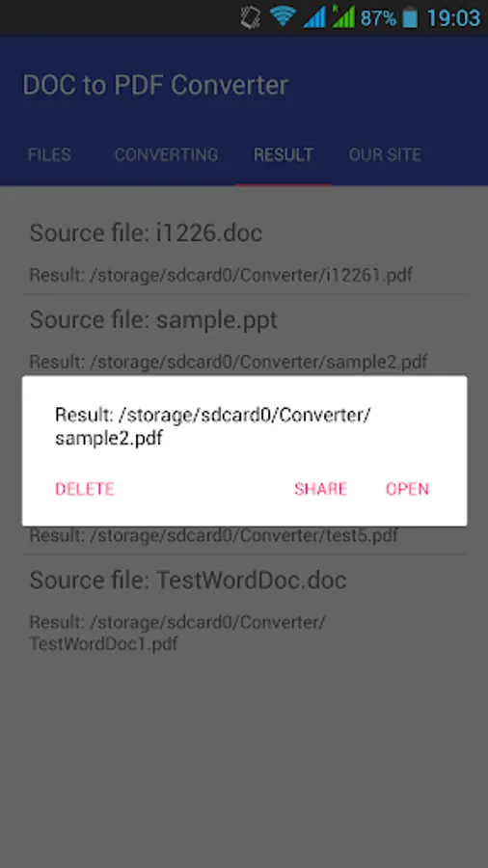Tap the 19:03 clock in status bar

tap(453, 17)
